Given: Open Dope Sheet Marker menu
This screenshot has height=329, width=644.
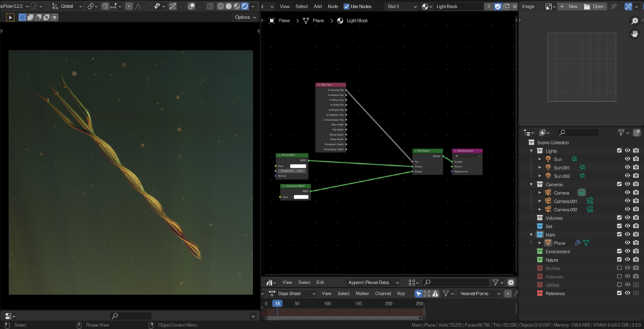Looking at the screenshot, I should (x=362, y=293).
